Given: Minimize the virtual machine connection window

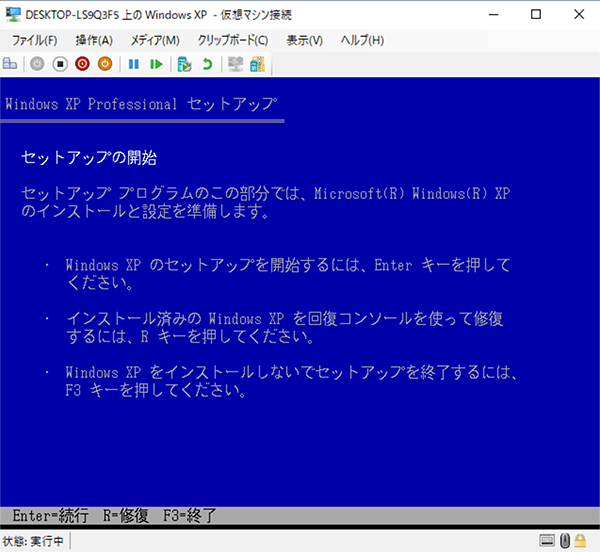Looking at the screenshot, I should [494, 15].
